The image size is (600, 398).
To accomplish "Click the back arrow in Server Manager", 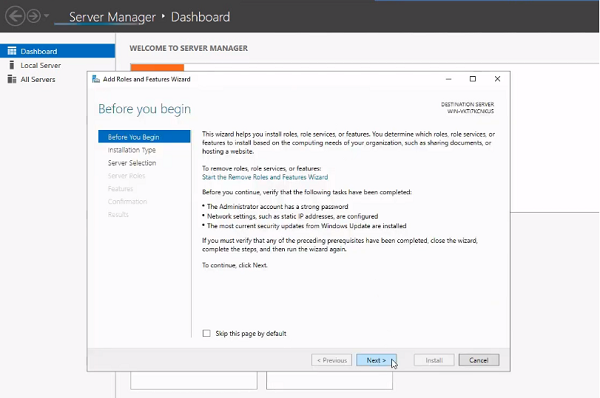I will [15, 16].
